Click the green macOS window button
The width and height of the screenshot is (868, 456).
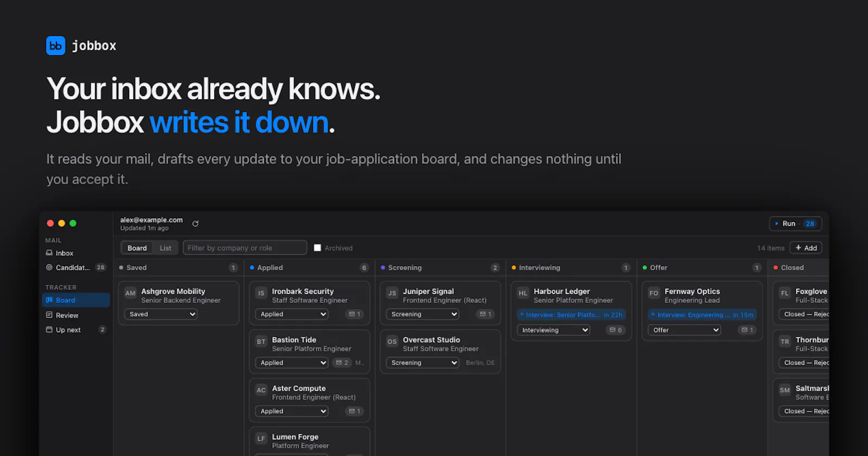73,223
